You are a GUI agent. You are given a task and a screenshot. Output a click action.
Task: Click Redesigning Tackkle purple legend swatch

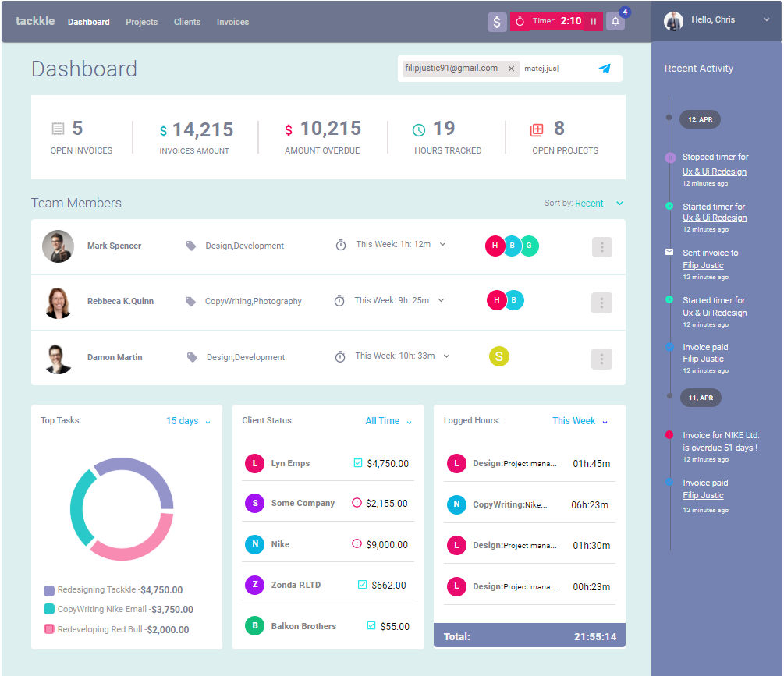49,590
